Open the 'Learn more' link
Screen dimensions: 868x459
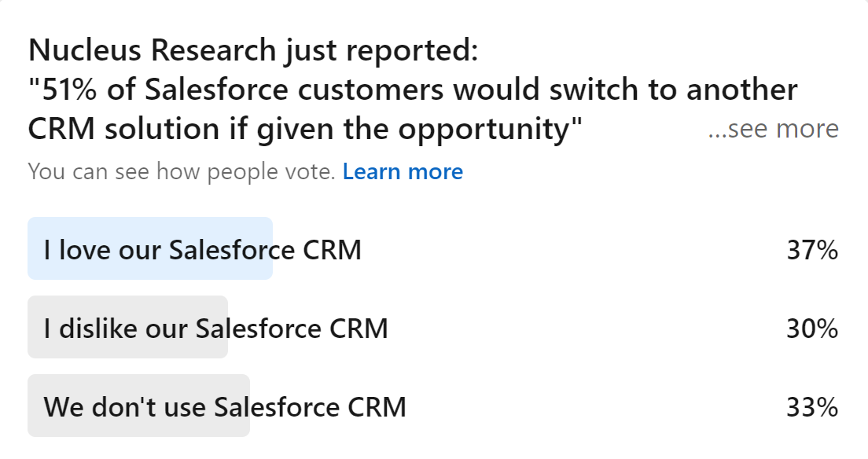tap(403, 171)
